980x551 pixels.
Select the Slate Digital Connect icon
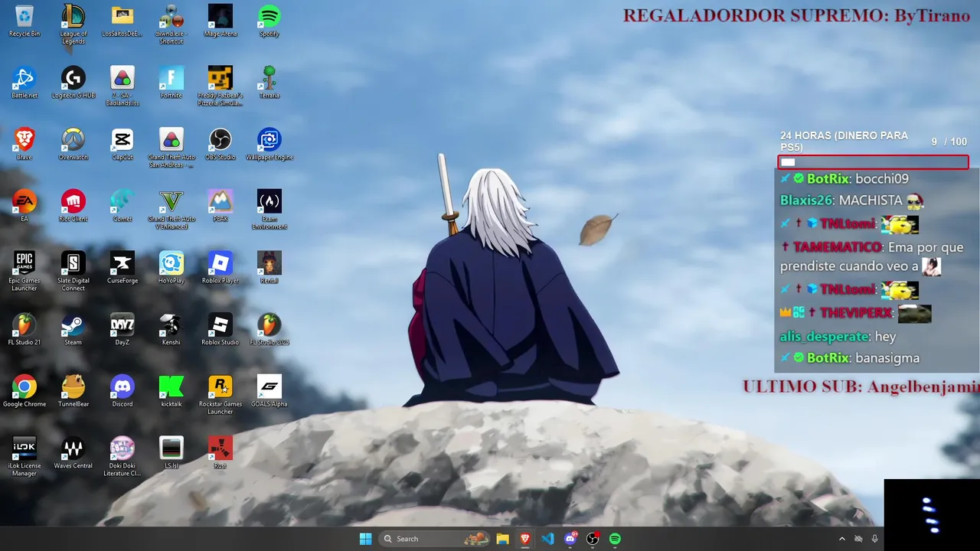(73, 272)
